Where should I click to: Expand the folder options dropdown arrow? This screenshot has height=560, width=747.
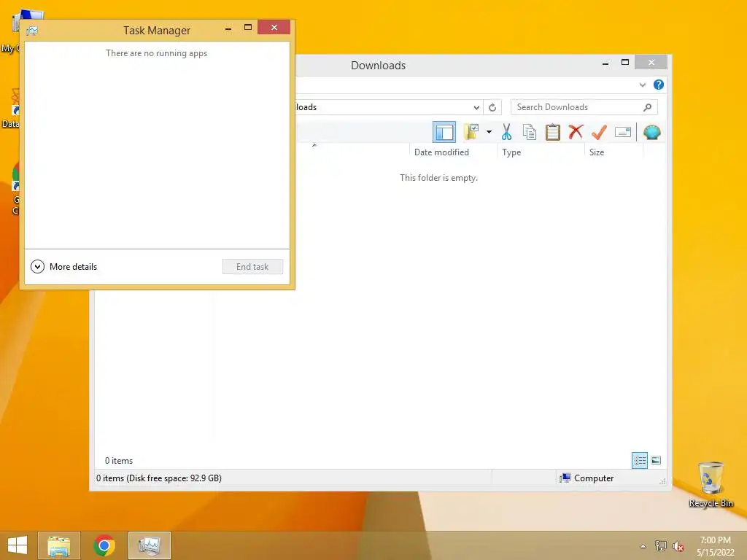click(489, 132)
